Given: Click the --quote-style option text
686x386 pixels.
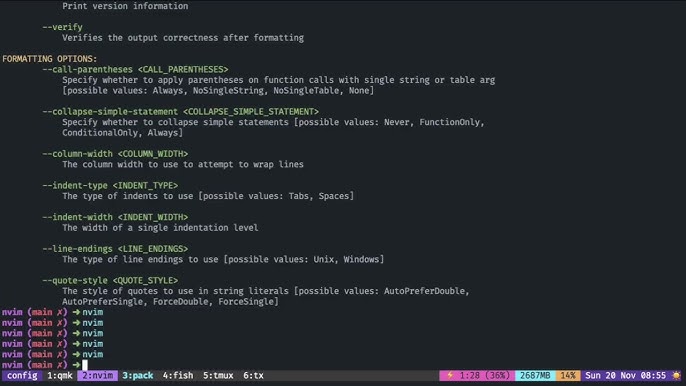Looking at the screenshot, I should [x=77, y=281].
